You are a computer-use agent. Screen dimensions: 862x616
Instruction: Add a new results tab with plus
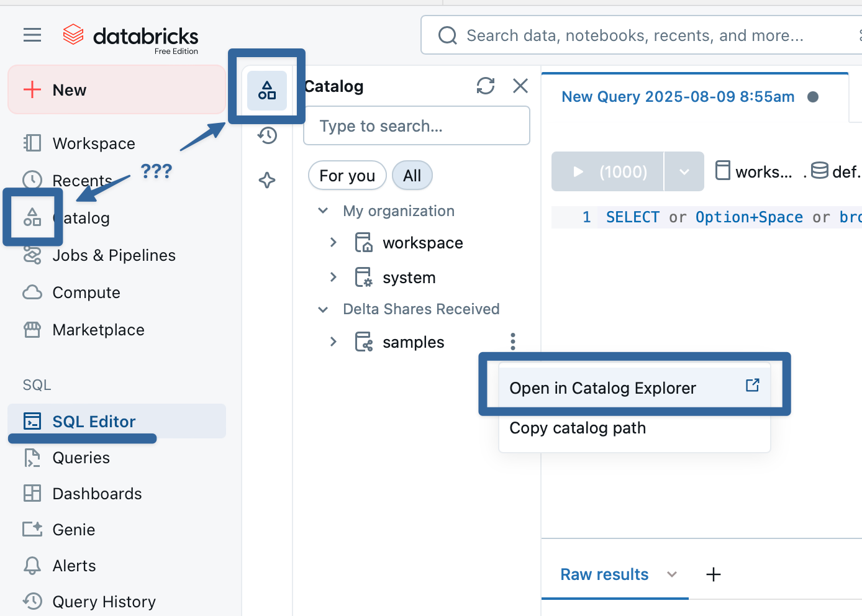coord(714,574)
